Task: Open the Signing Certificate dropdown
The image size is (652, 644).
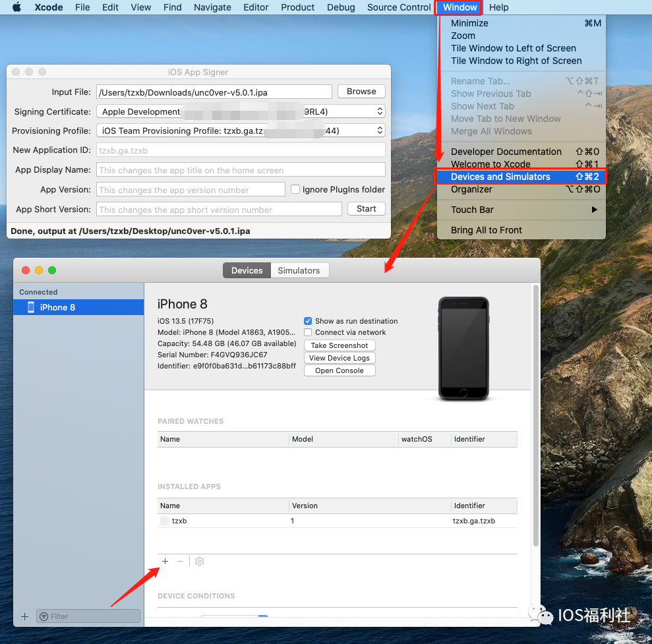Action: pos(241,111)
